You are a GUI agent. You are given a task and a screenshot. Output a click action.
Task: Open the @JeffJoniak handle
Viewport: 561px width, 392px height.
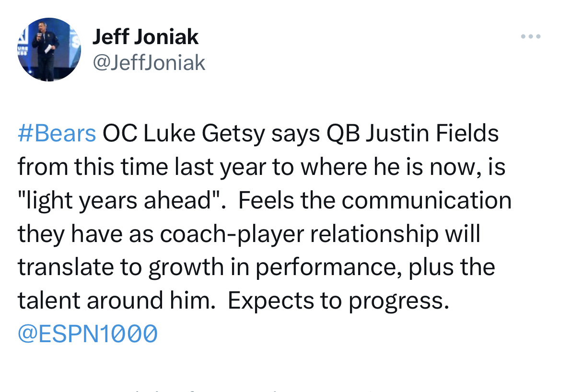tap(149, 63)
